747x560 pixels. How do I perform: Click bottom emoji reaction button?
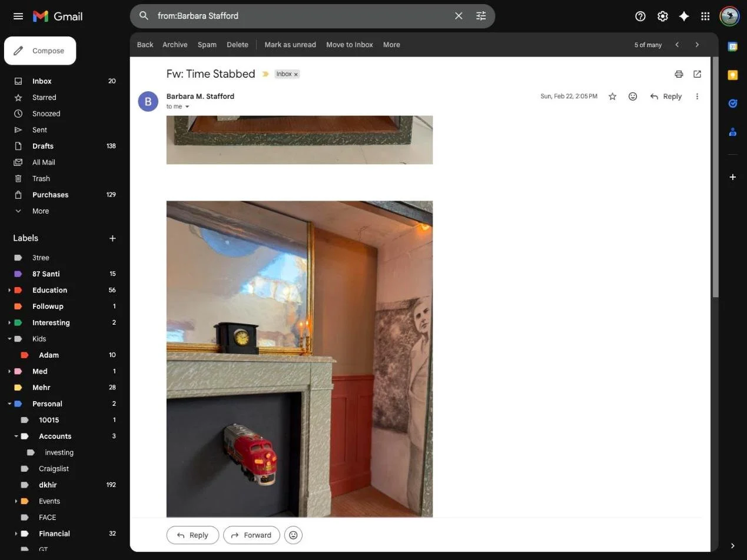point(293,535)
